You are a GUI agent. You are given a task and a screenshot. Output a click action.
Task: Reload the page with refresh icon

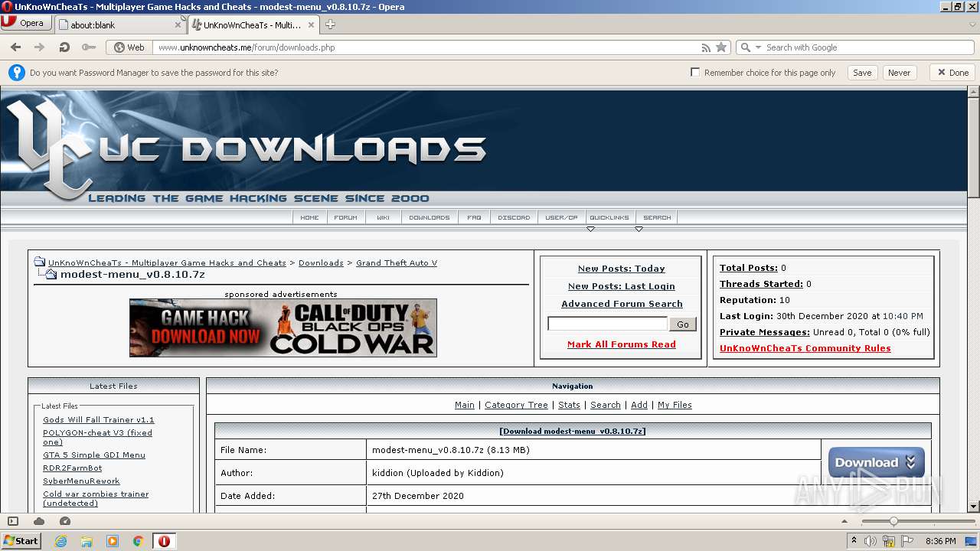(x=64, y=47)
